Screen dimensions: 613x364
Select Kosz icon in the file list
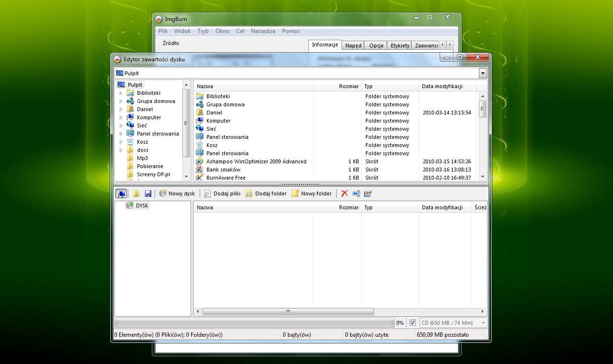[200, 145]
